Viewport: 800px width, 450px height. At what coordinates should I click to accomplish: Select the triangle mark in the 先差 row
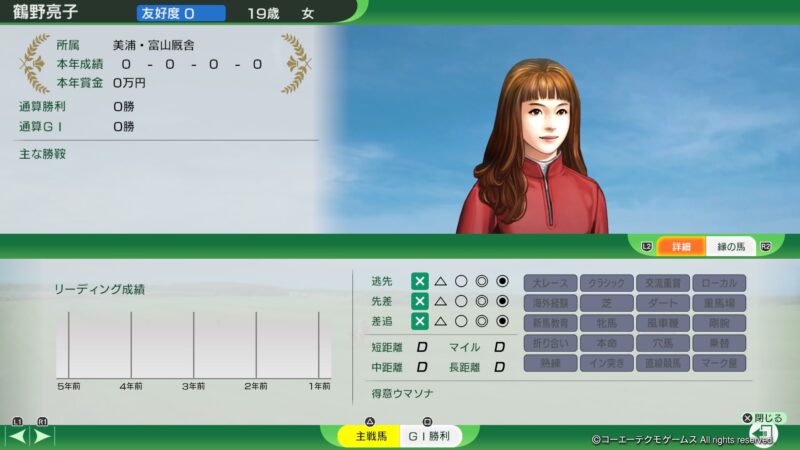441,302
